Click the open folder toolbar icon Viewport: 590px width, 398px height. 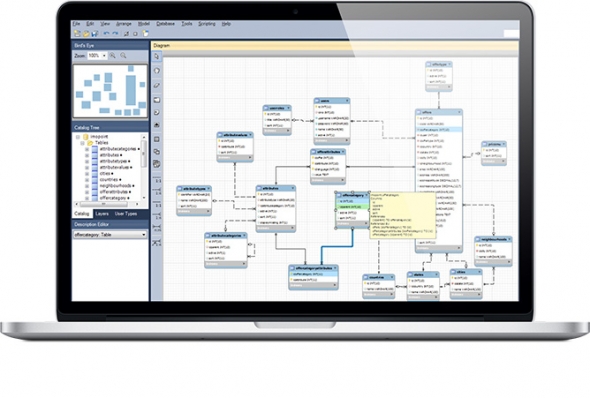[86, 33]
